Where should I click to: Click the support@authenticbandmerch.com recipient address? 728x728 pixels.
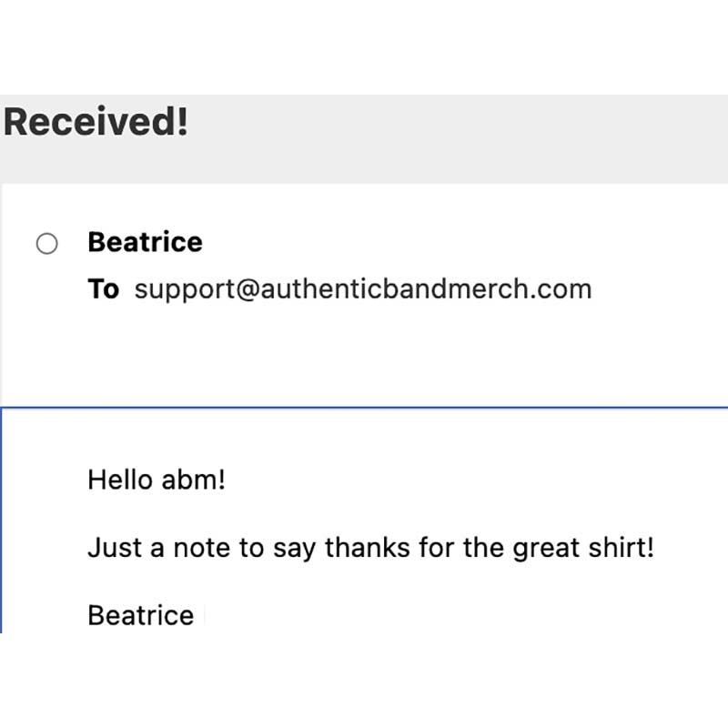[363, 289]
